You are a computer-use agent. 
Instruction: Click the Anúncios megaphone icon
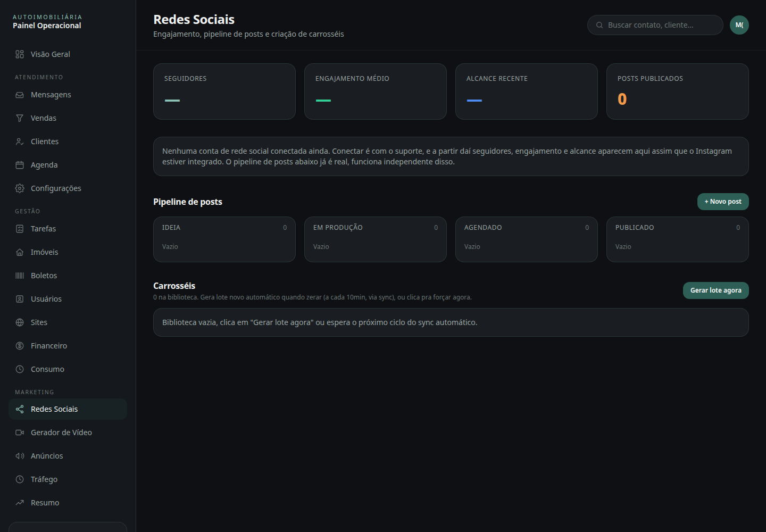tap(20, 456)
